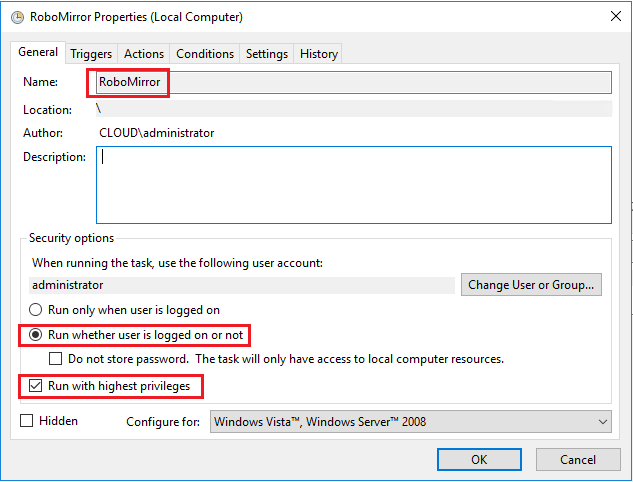Expand the Configure for dropdown

(x=410, y=422)
